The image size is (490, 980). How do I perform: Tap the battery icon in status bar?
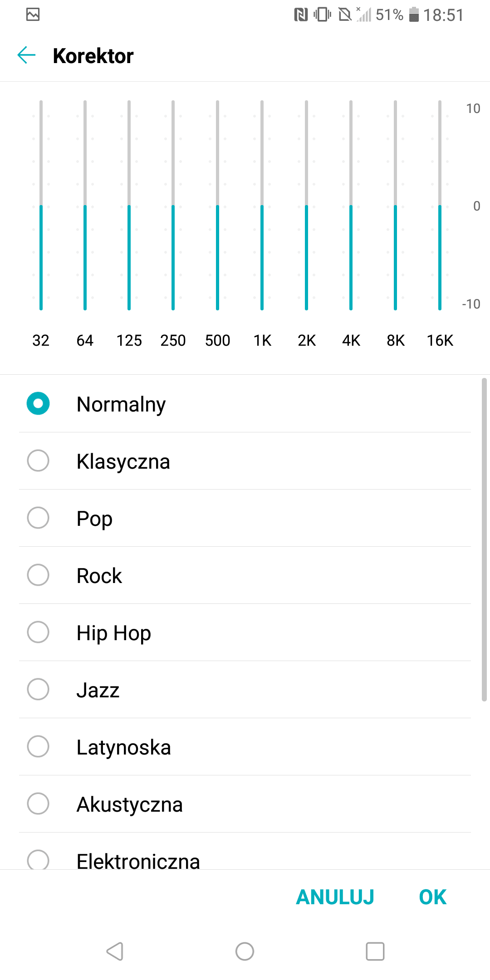[413, 15]
